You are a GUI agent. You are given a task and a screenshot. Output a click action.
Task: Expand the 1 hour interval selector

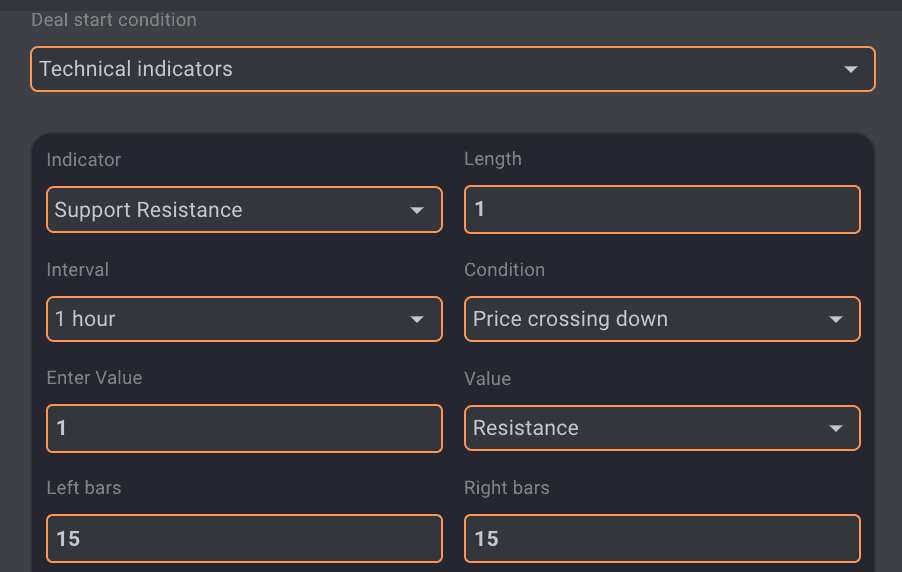click(x=230, y=319)
